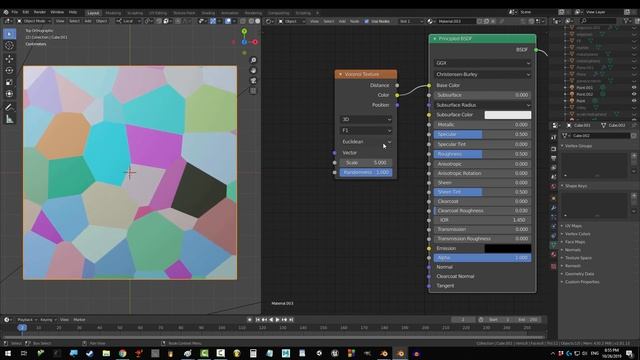Screen dimensions: 640x360
Task: Open the Modifiers wrench properties tab
Action: 553,208
